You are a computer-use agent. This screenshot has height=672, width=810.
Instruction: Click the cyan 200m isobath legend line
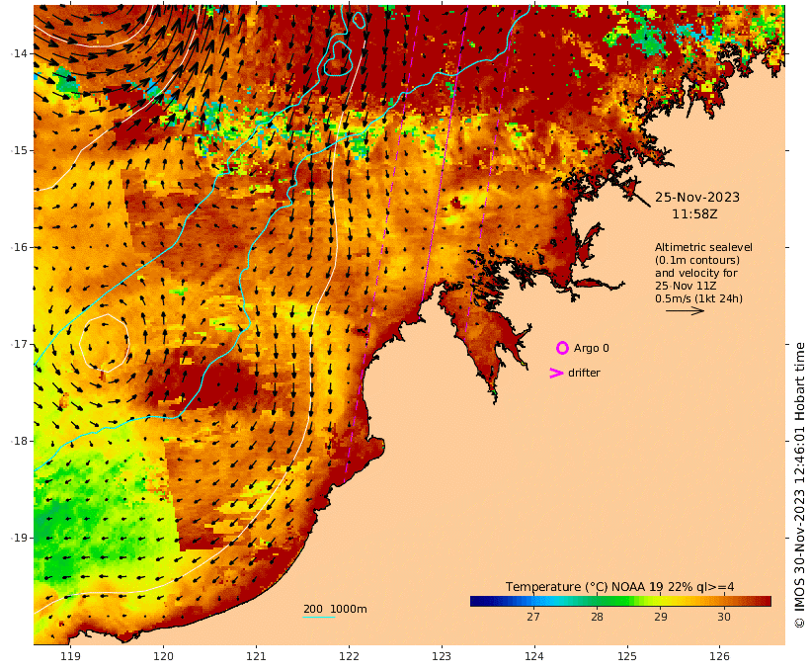coord(319,617)
